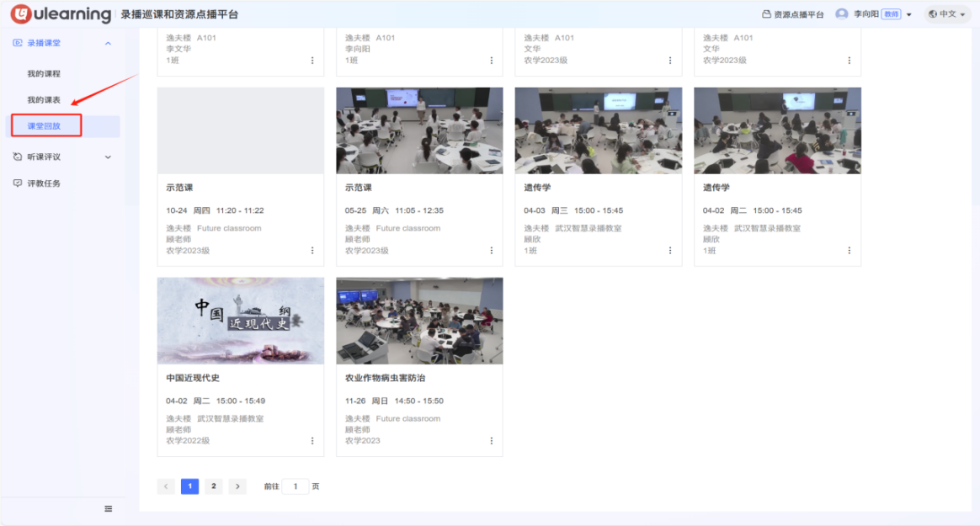Click the page number jump input field
This screenshot has width=980, height=526.
point(296,486)
